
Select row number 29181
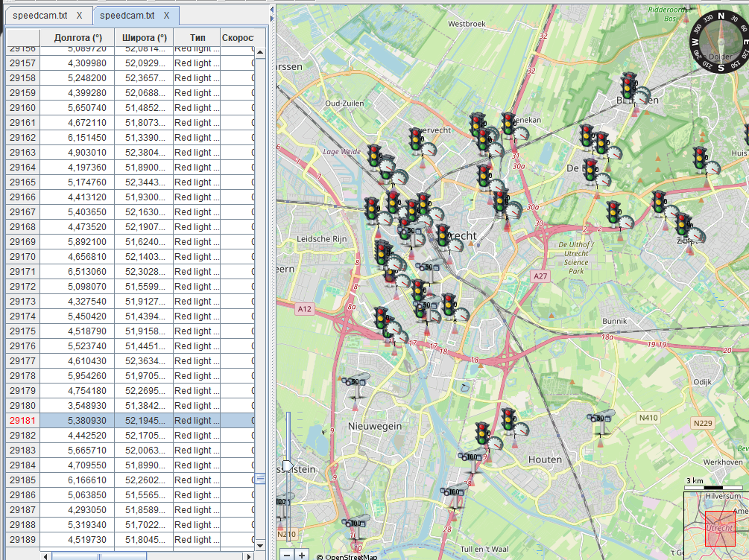22,421
